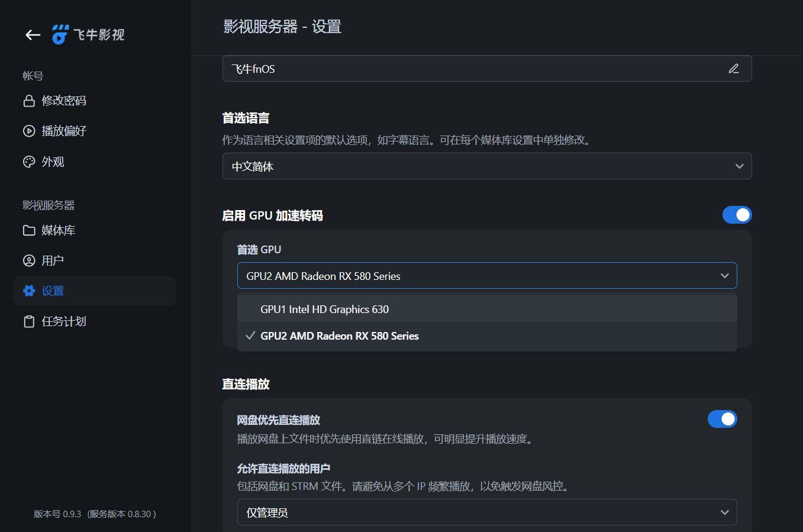Screen dimensions: 803x532
Task: Click the 飞牛fnOS server name field
Action: (487, 69)
